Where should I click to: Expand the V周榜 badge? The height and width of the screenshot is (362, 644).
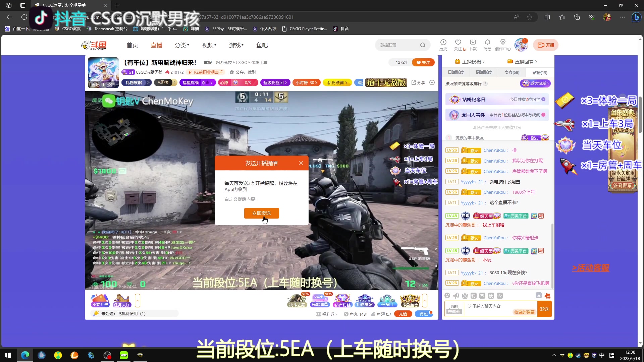165,82
